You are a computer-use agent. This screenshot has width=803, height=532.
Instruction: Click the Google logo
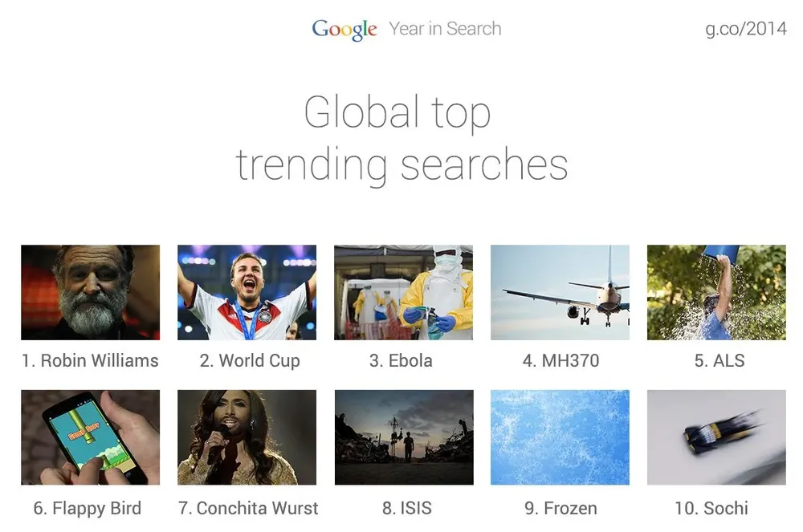point(344,30)
